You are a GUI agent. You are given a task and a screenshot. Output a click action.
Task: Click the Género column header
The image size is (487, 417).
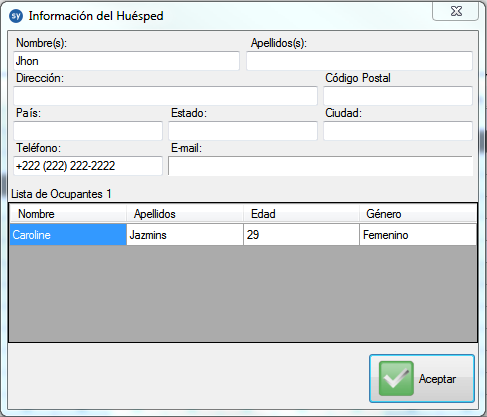[418, 214]
